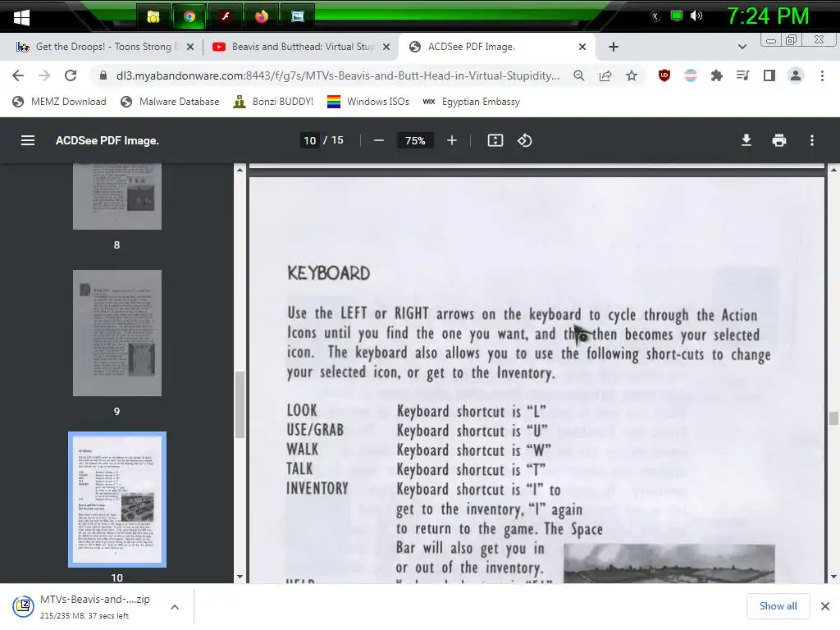Download the PDF file icon
The width and height of the screenshot is (840, 630).
click(x=746, y=140)
